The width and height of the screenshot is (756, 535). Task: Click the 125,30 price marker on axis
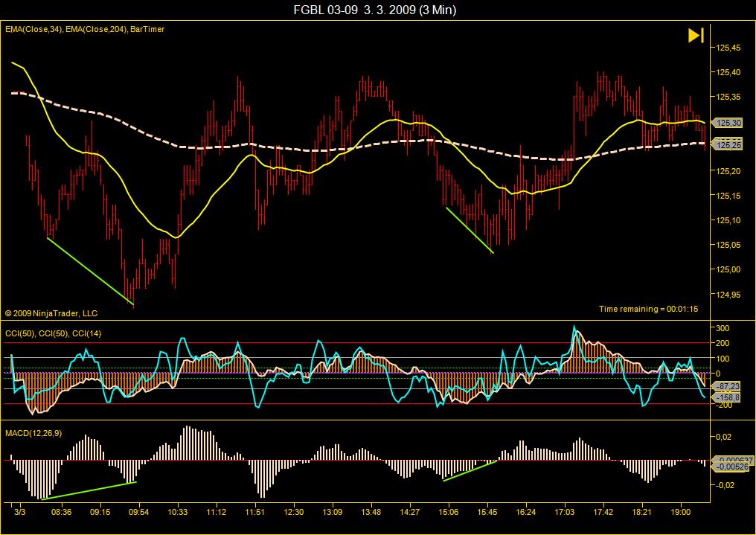pyautogui.click(x=727, y=123)
